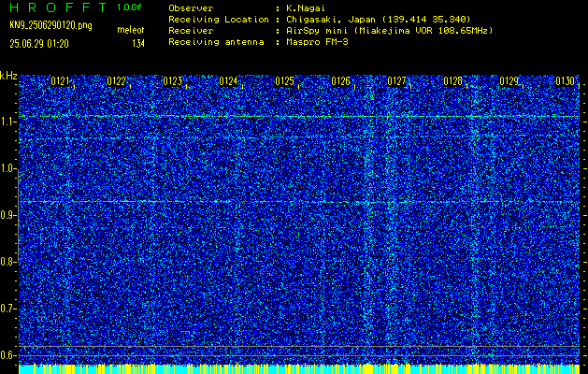Click time marker 0127

click(396, 81)
